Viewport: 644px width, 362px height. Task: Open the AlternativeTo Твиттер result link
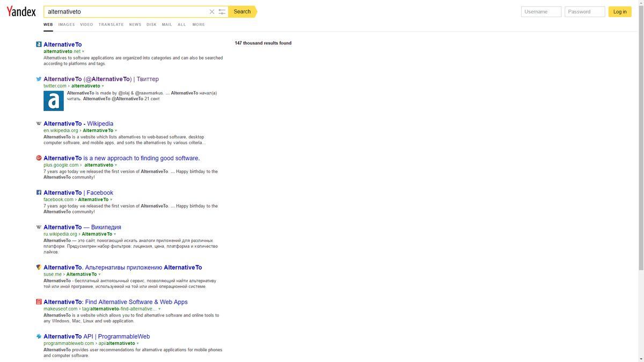[101, 79]
